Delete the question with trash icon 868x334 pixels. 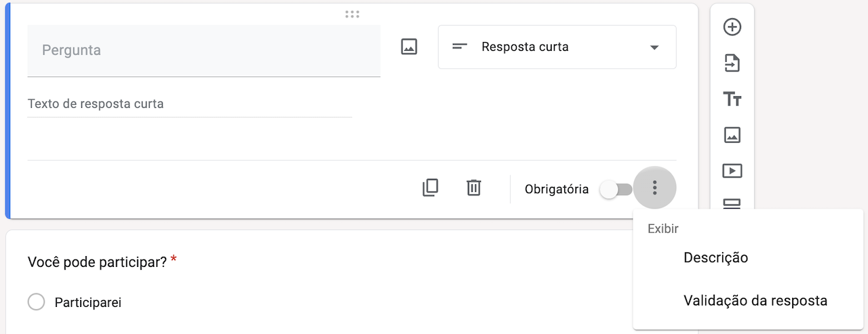(474, 188)
